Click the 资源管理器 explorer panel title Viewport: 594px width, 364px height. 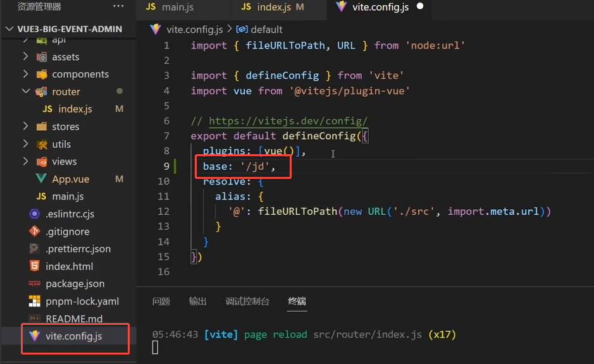[x=39, y=6]
